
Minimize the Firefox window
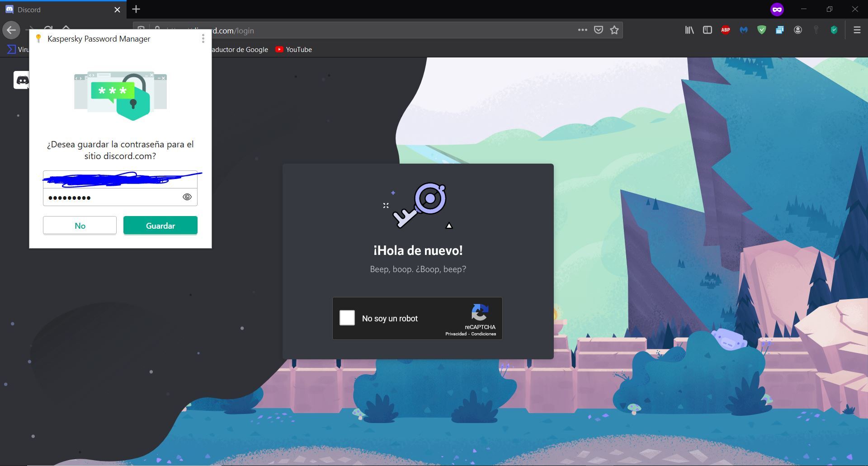803,9
